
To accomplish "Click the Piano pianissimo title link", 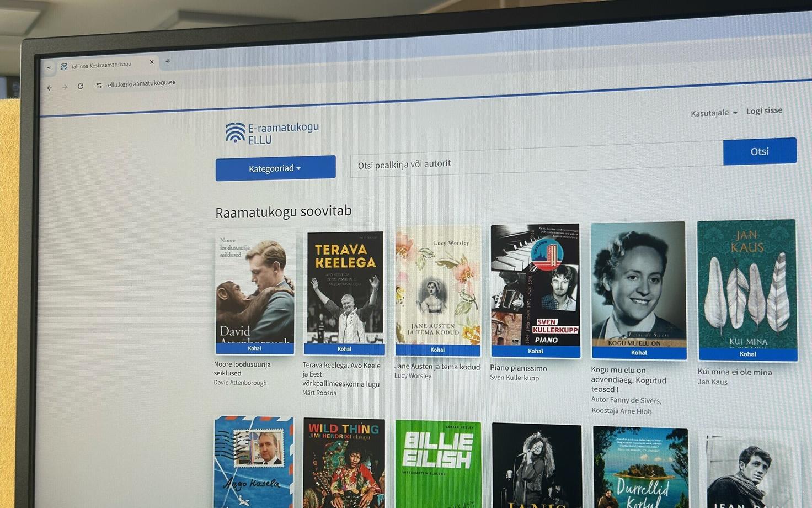I will tap(519, 368).
